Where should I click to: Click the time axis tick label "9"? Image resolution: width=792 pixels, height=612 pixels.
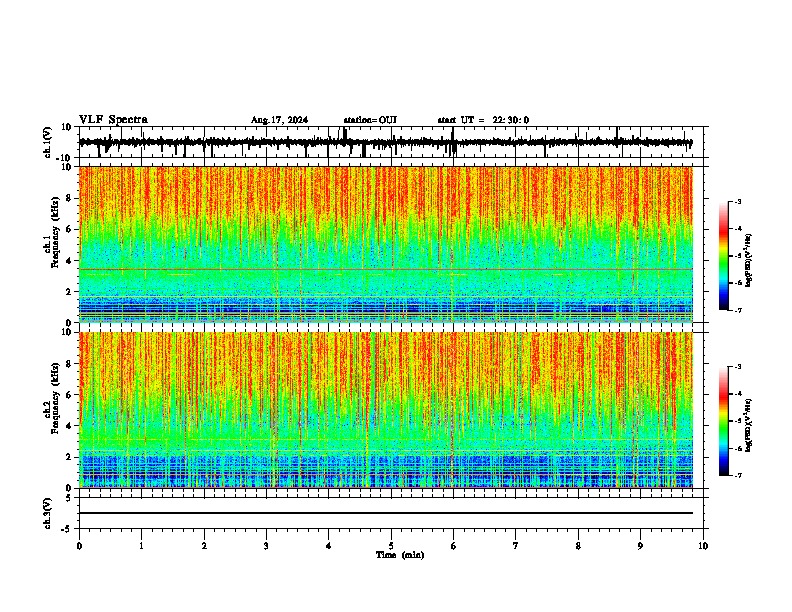pyautogui.click(x=640, y=546)
